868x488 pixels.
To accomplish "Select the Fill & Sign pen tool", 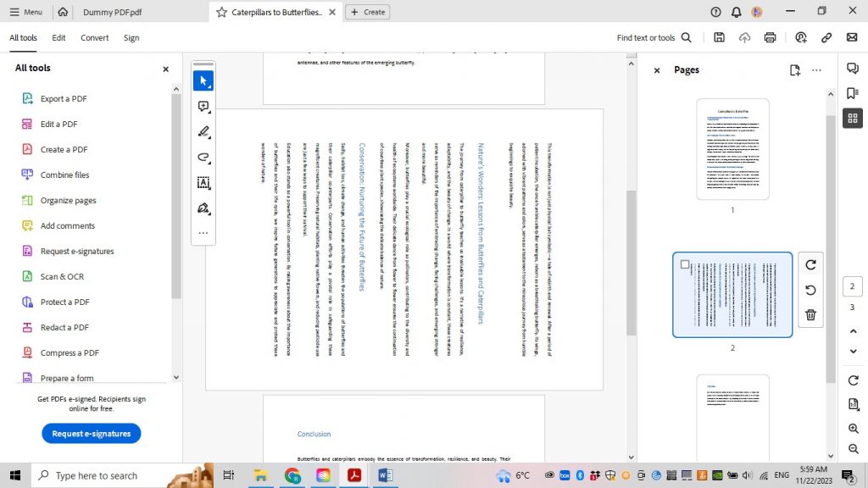I will point(203,208).
